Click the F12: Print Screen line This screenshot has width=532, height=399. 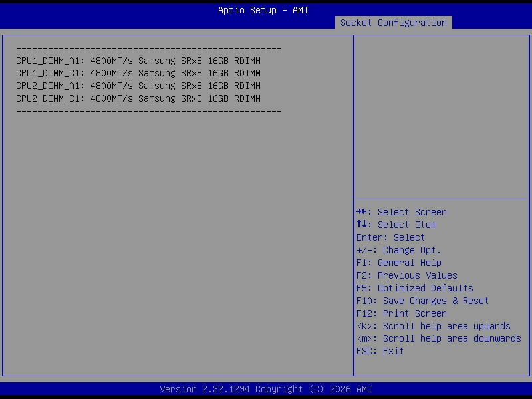(402, 313)
